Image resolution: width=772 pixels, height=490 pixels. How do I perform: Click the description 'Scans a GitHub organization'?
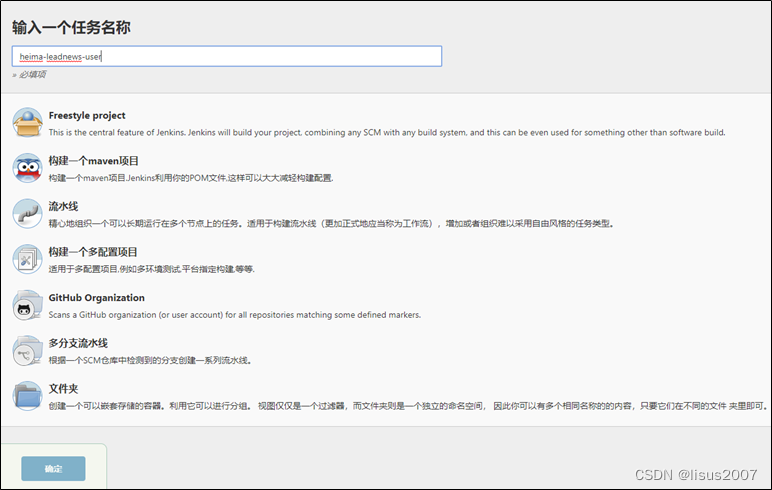[235, 315]
